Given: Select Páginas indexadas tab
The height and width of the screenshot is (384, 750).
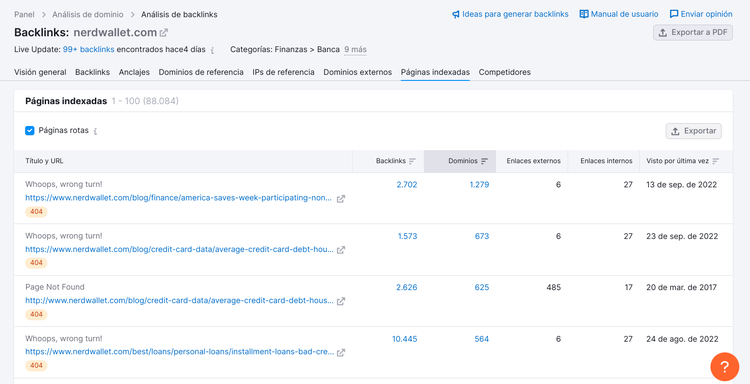Looking at the screenshot, I should [435, 72].
